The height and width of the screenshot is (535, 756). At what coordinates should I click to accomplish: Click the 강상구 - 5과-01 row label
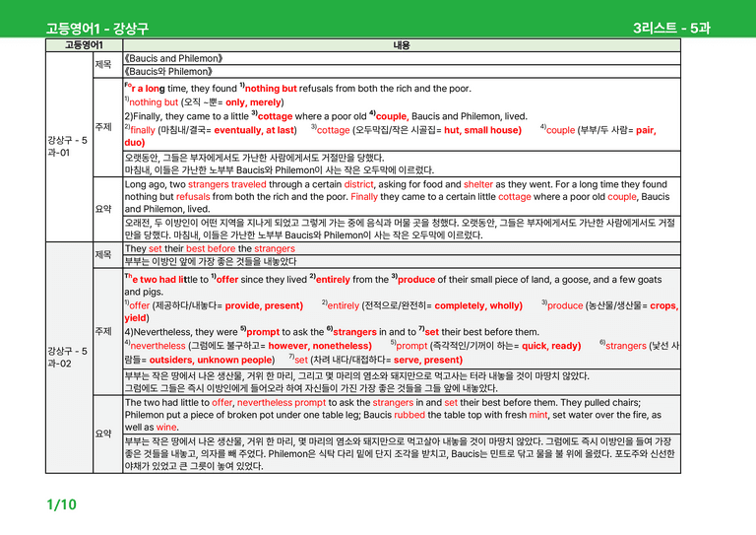coord(68,146)
